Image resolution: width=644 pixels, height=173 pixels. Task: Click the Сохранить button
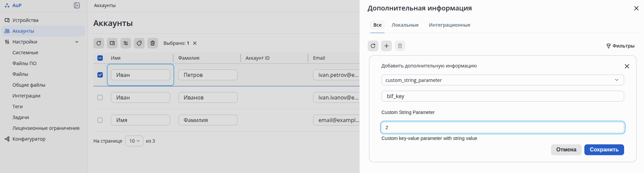[x=604, y=150]
